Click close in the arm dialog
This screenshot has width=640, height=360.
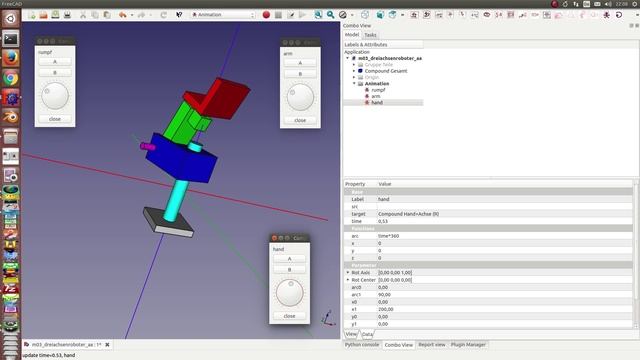300,120
